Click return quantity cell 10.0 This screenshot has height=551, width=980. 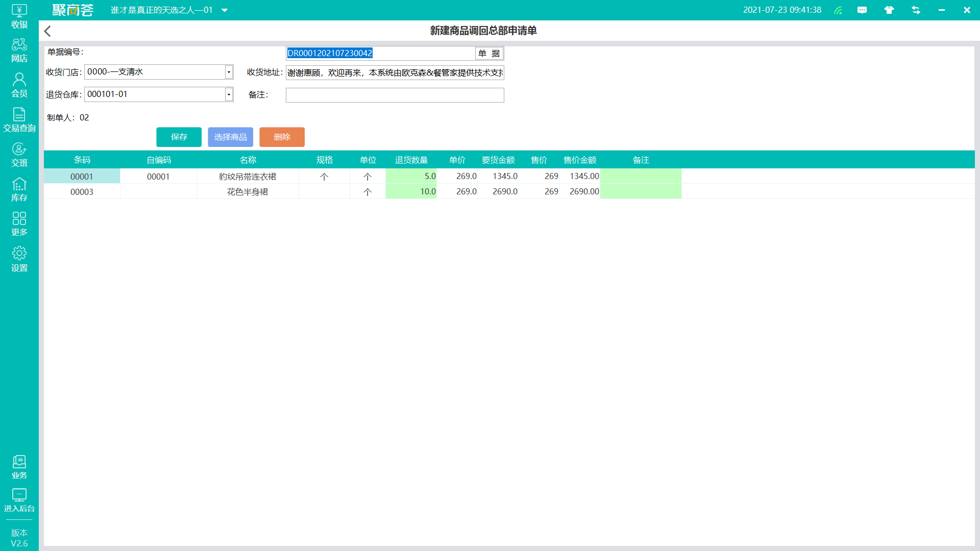(x=411, y=191)
